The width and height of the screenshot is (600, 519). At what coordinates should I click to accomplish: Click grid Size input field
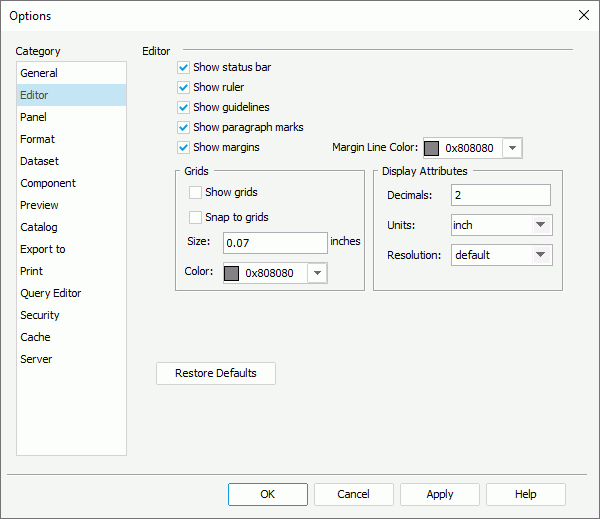pyautogui.click(x=275, y=243)
